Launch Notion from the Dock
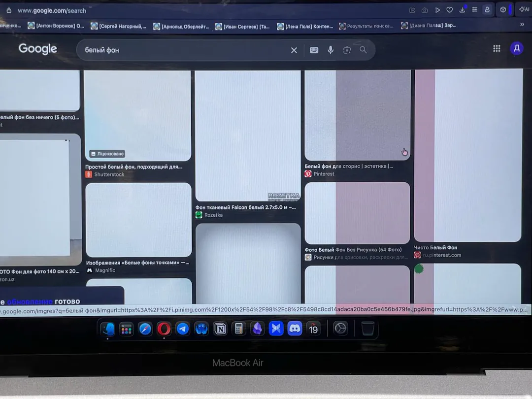The width and height of the screenshot is (532, 399). pyautogui.click(x=220, y=329)
